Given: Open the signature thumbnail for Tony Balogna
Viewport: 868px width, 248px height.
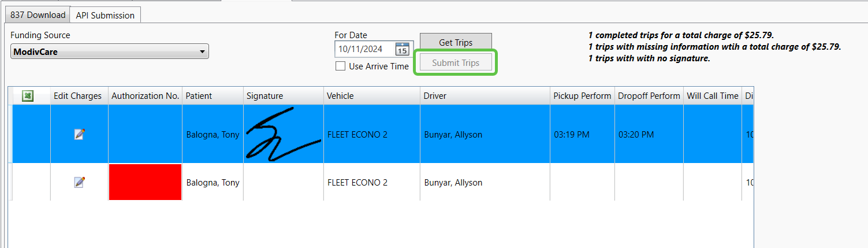Looking at the screenshot, I should pyautogui.click(x=283, y=134).
